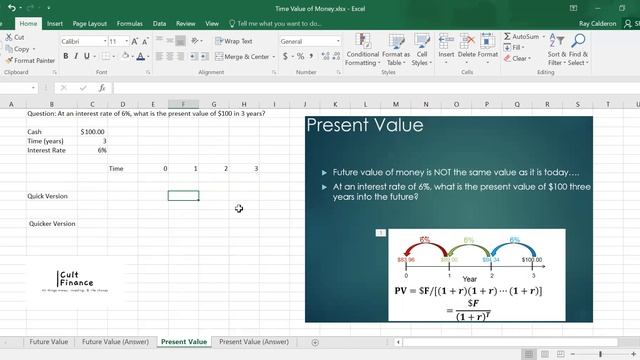Toggle Italic formatting
This screenshot has height=360, width=640.
(76, 56)
